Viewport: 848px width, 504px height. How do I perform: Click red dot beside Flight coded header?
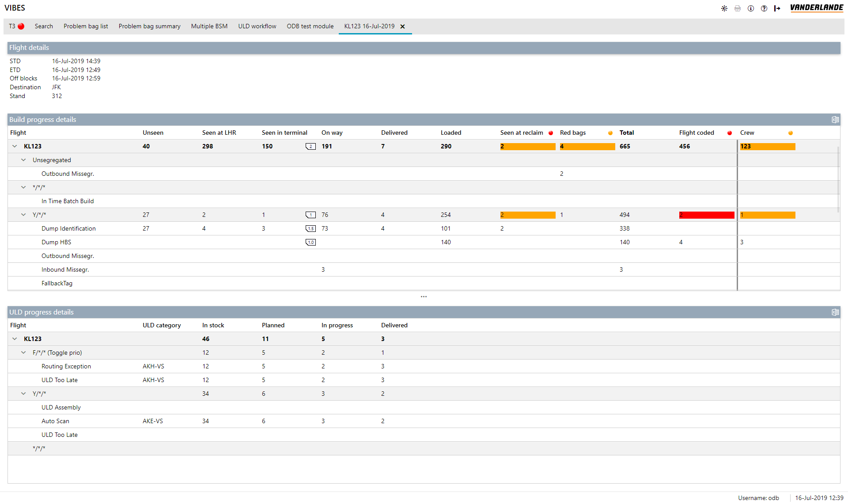[730, 133]
